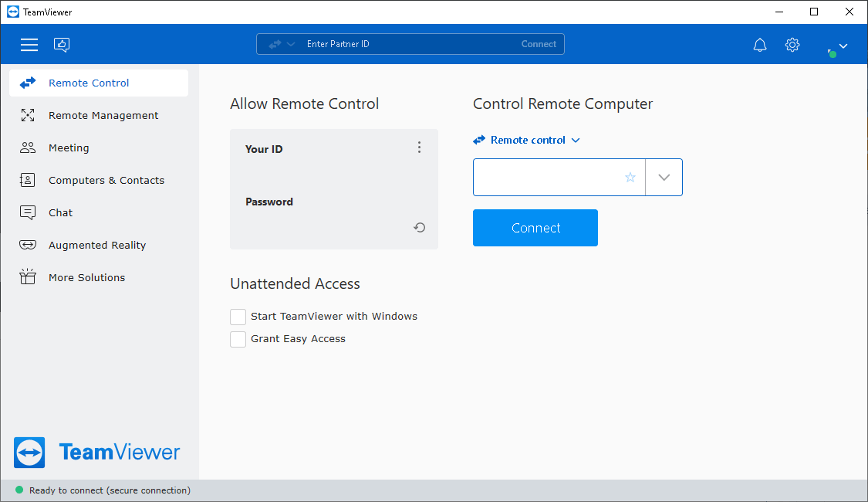Refresh the password with the circular arrow icon
This screenshot has height=502, width=868.
(x=420, y=227)
